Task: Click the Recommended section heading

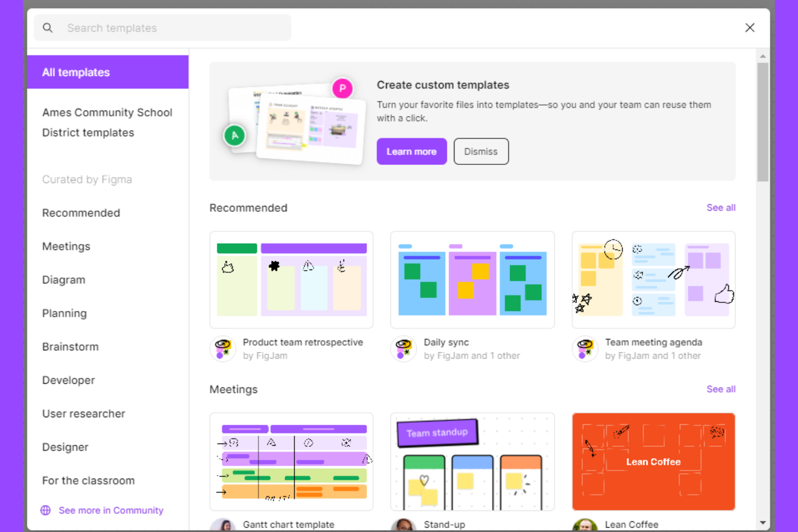Action: [x=248, y=208]
